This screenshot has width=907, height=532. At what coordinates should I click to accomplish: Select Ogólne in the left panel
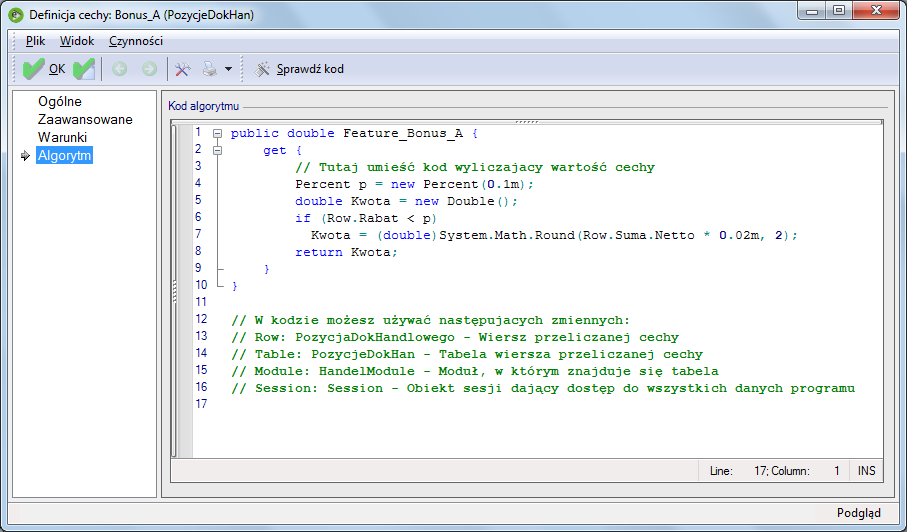(x=60, y=101)
